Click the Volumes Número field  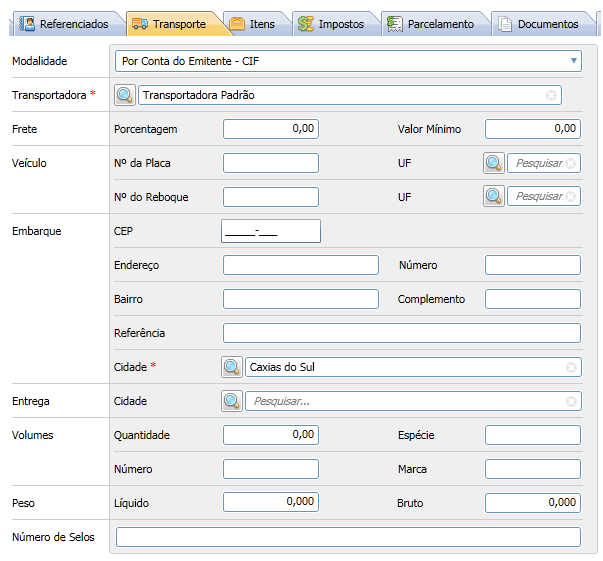click(x=271, y=469)
